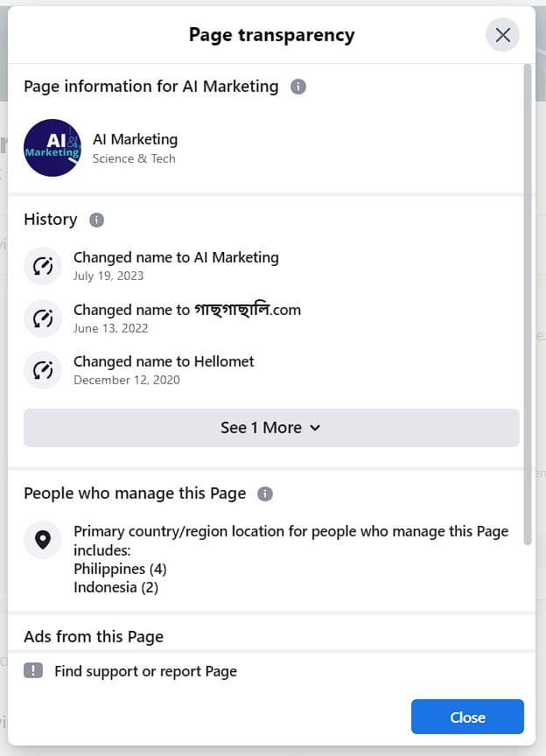Click history icon beside Hellomet name change
This screenshot has height=756, width=546.
point(43,370)
